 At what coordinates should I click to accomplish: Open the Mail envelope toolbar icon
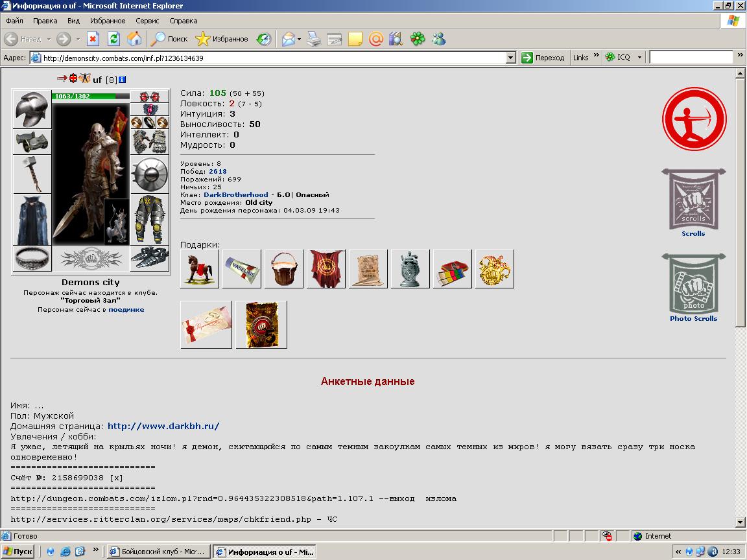coord(288,39)
